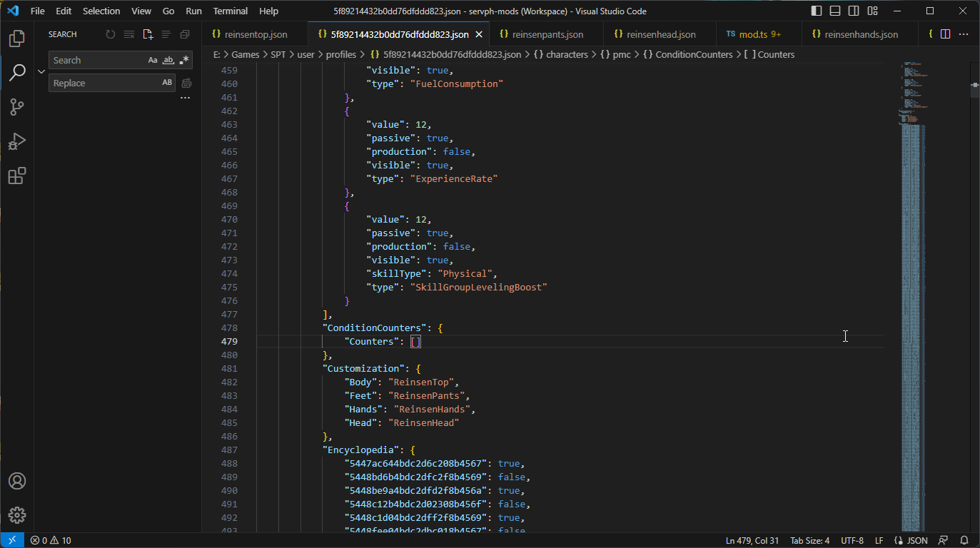Open the Extensions view
Viewport: 980px width, 548px height.
click(x=16, y=176)
